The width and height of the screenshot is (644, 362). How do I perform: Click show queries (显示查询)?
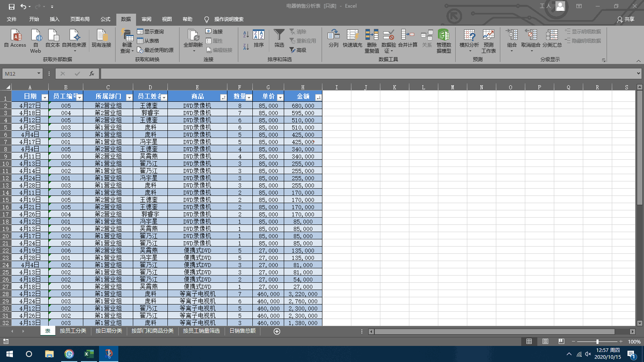click(150, 31)
